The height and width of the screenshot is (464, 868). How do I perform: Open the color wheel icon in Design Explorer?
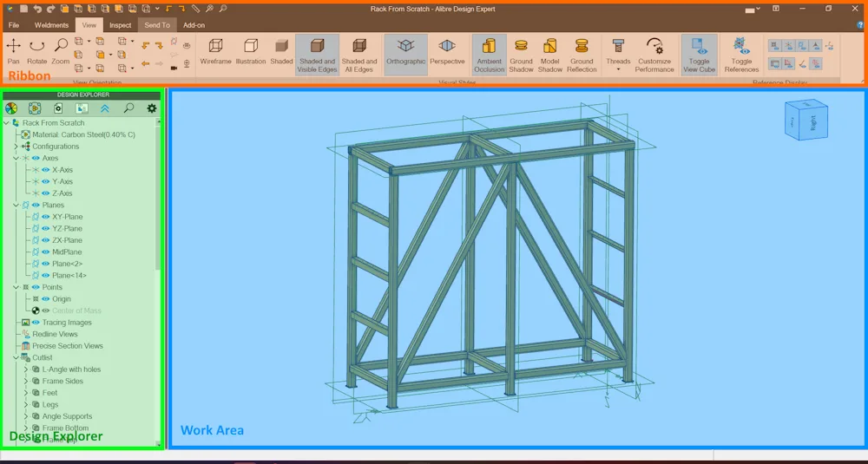click(11, 108)
